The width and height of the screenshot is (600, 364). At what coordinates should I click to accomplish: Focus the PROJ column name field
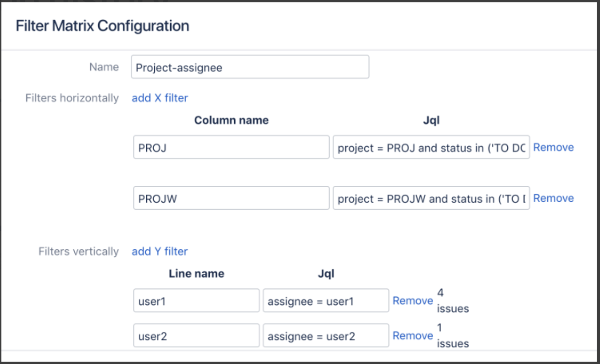coord(231,147)
